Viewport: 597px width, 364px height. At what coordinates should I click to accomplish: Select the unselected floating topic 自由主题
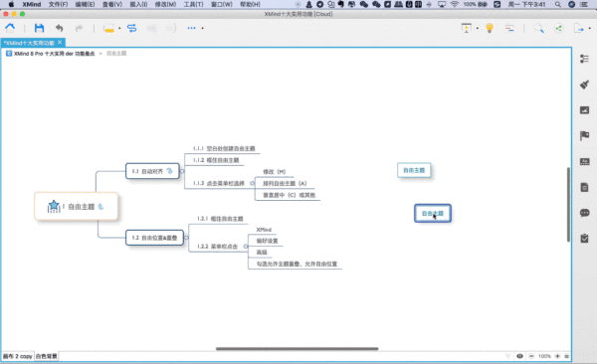[x=414, y=170]
